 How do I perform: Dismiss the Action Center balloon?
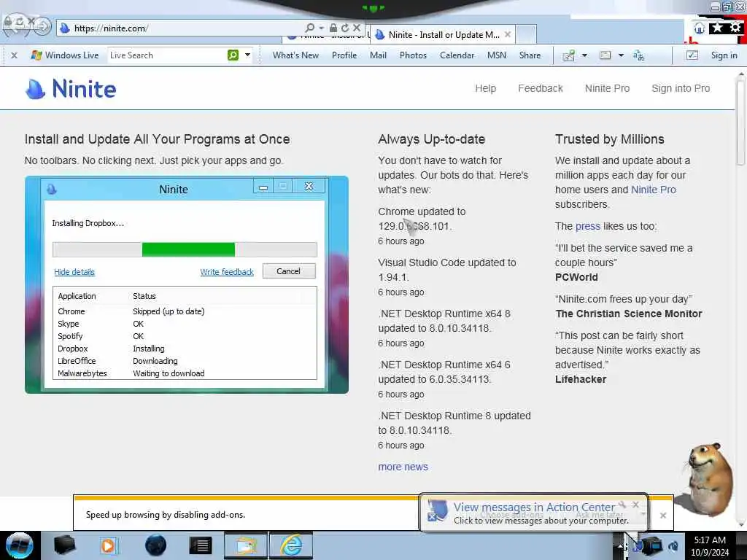click(x=635, y=505)
